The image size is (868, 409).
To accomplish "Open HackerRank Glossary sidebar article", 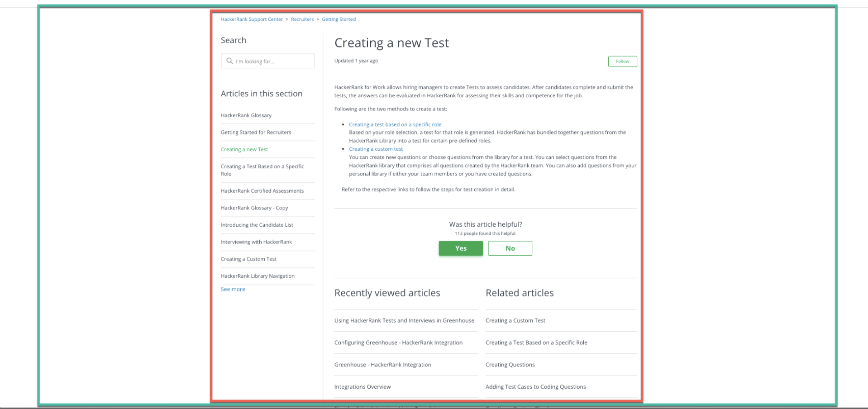I will point(246,115).
